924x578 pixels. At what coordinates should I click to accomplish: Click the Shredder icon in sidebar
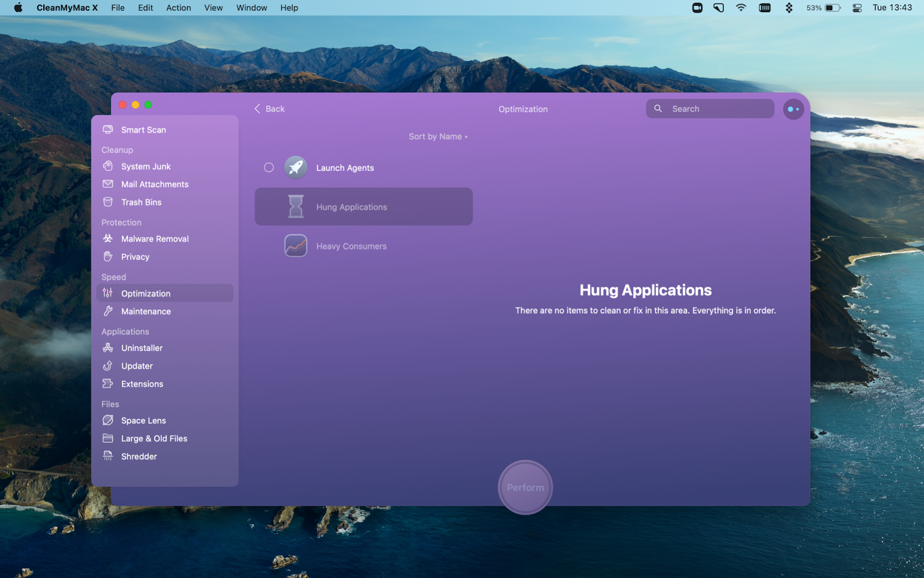[108, 456]
